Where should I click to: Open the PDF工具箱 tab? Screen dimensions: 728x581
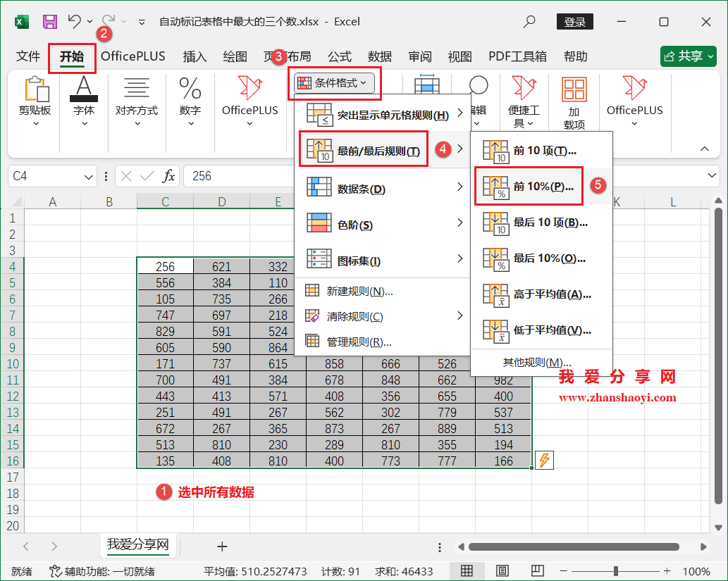[x=518, y=56]
